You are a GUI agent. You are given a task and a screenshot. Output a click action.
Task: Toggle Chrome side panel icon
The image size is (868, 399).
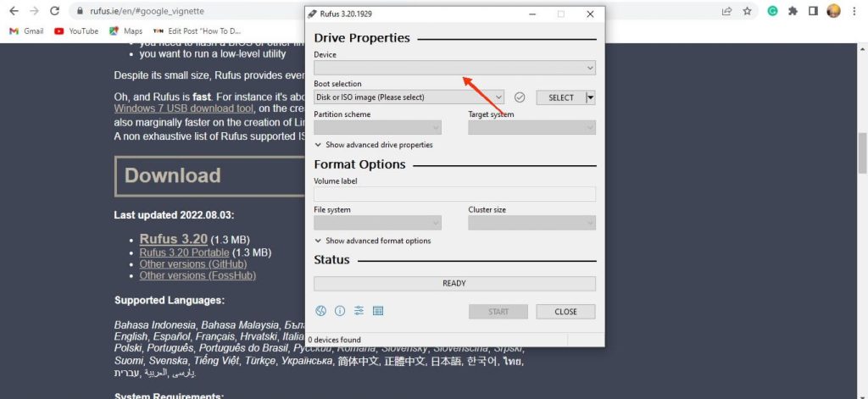[x=813, y=11]
